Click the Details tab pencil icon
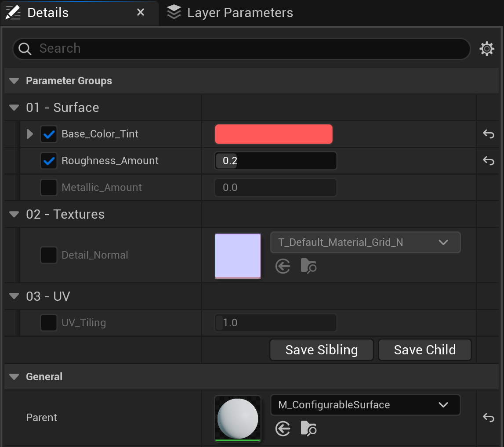Image resolution: width=504 pixels, height=447 pixels. tap(13, 13)
